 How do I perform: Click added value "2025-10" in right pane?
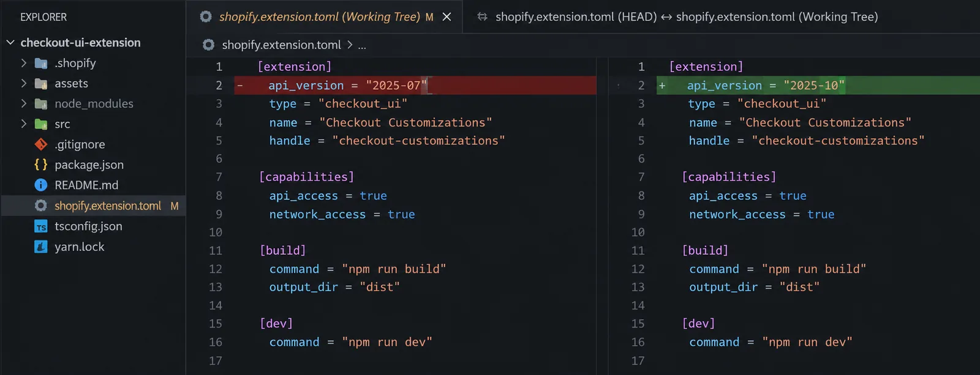tap(814, 86)
